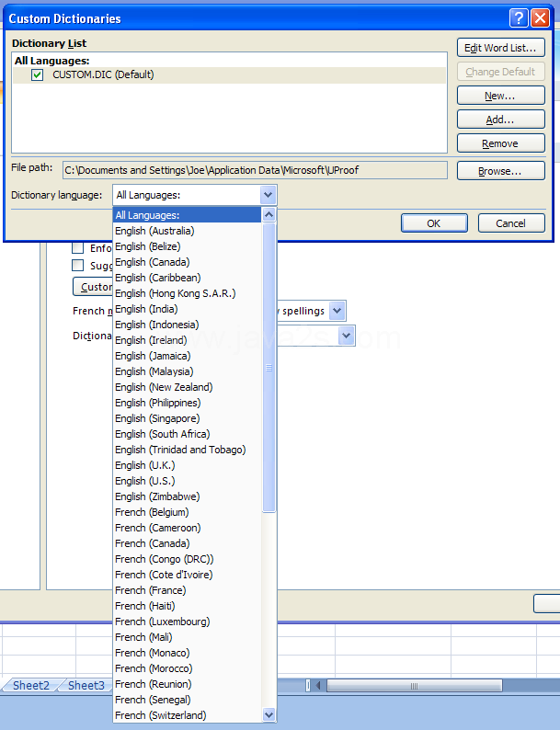
Task: Click the Excel horizontal scrollbar thumb
Action: (x=415, y=685)
